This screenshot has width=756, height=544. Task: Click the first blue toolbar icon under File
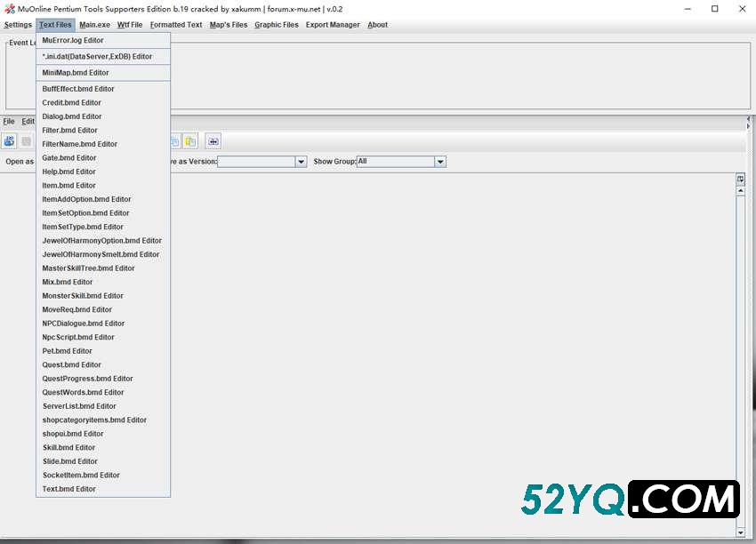click(9, 141)
